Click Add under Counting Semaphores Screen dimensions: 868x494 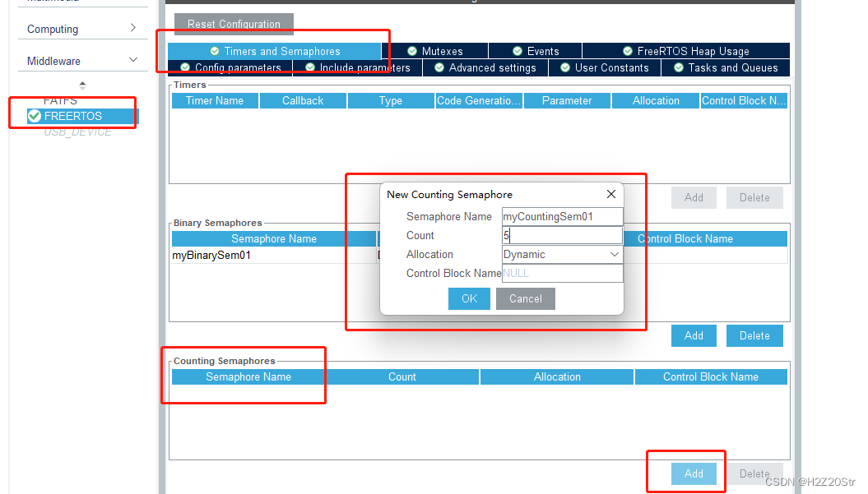pyautogui.click(x=694, y=473)
